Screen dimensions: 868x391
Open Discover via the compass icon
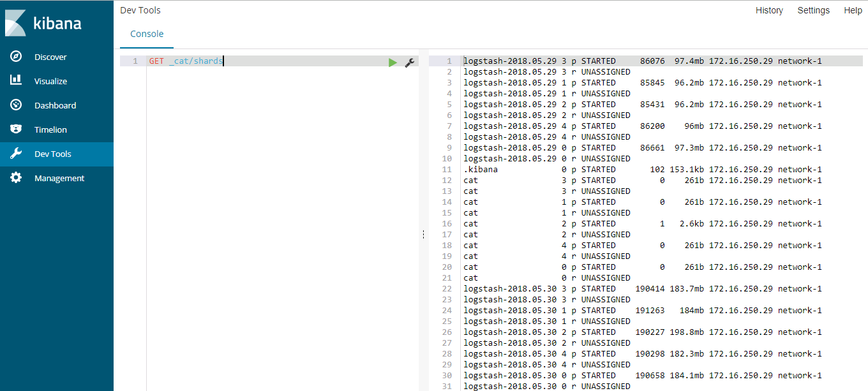coord(16,57)
